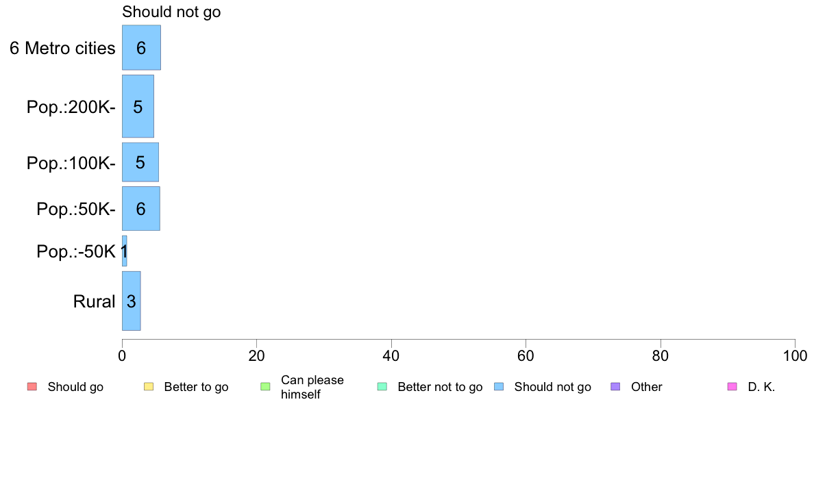Select the green Can please himself swatch
Image resolution: width=814 pixels, height=504 pixels.
[x=265, y=387]
